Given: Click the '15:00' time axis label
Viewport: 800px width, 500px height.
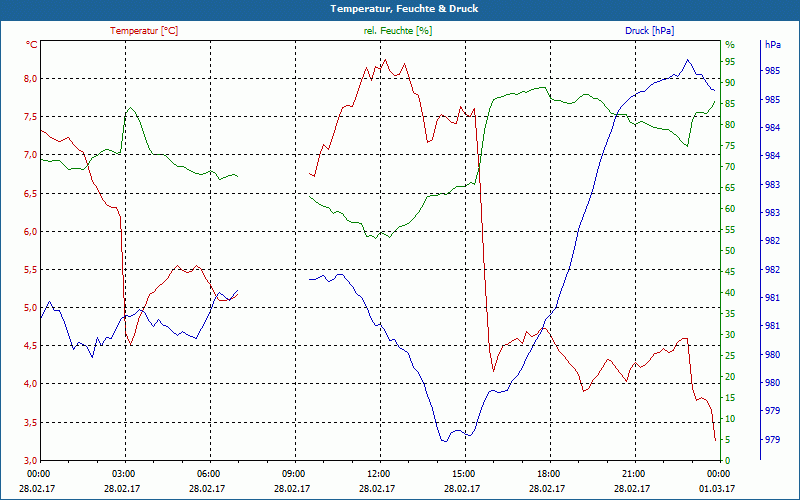Looking at the screenshot, I should (x=465, y=473).
